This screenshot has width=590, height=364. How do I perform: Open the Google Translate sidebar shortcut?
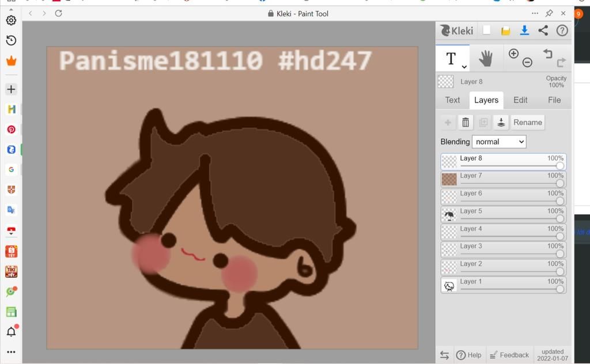12,210
